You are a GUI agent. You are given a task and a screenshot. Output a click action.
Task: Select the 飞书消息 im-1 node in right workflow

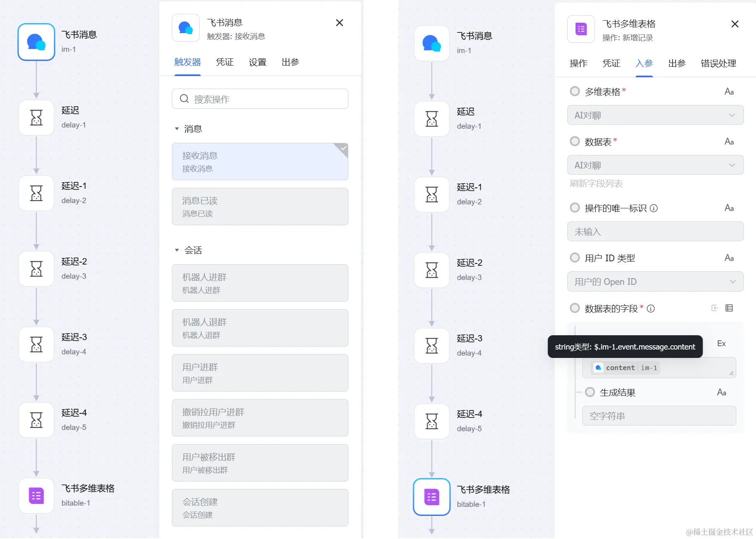[432, 43]
